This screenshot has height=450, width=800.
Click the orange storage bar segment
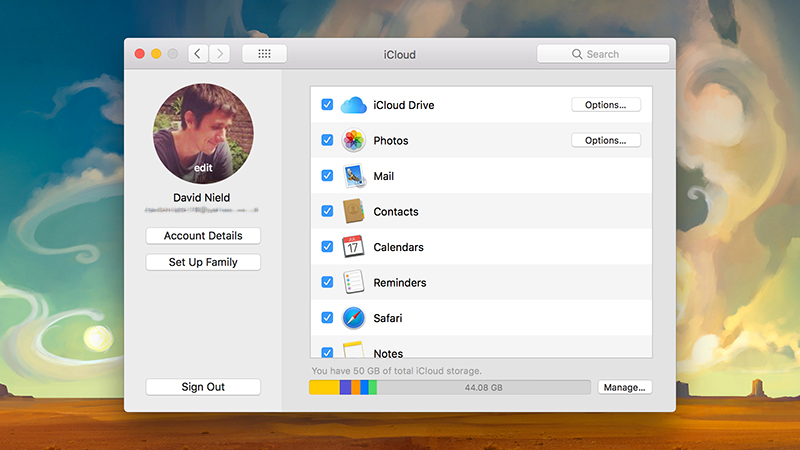click(356, 387)
